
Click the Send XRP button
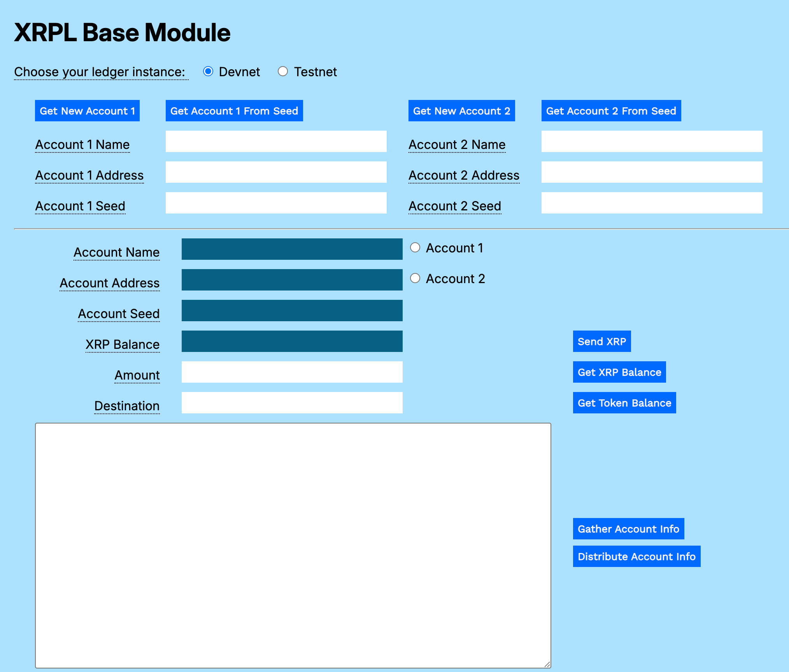[601, 341]
